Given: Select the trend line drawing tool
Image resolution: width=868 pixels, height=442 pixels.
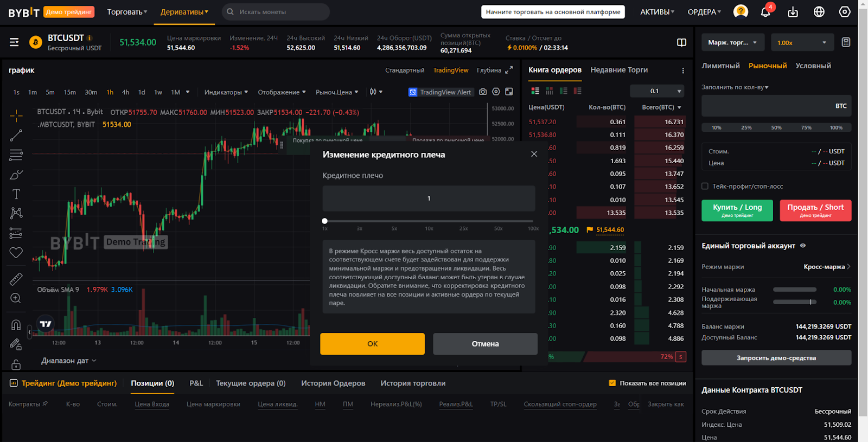Looking at the screenshot, I should [x=16, y=135].
